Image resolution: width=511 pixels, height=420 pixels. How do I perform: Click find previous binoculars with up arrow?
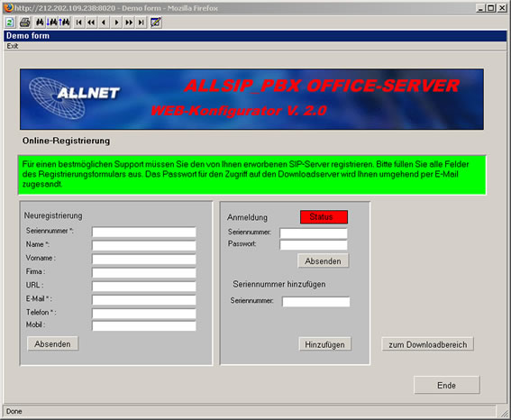click(x=65, y=23)
